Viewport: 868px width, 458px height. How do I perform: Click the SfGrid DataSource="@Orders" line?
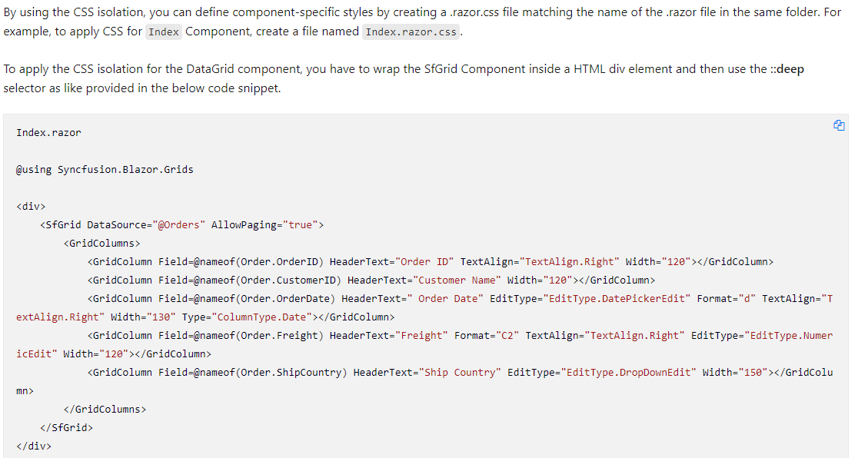pyautogui.click(x=181, y=225)
